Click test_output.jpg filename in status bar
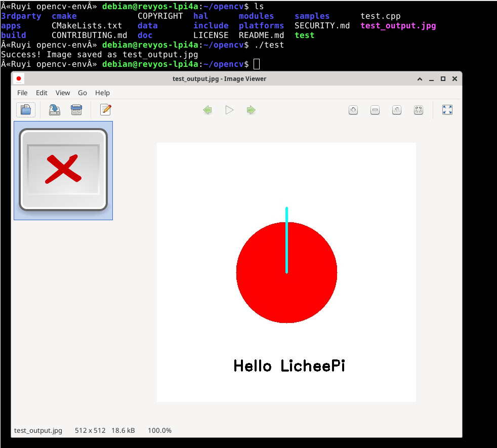 pyautogui.click(x=38, y=431)
